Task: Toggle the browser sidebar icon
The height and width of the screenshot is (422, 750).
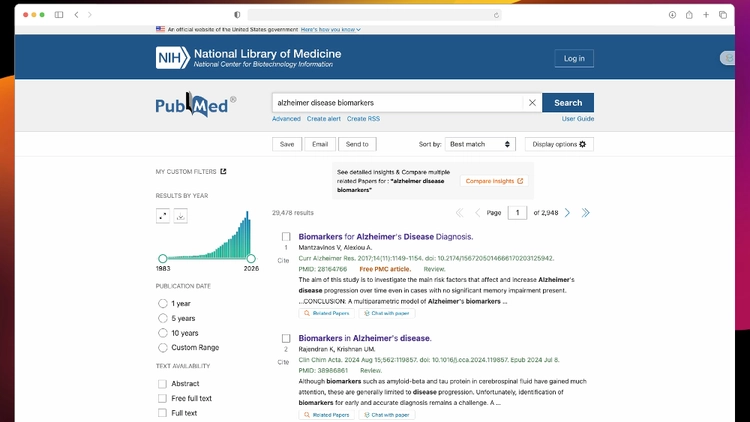Action: click(x=59, y=15)
